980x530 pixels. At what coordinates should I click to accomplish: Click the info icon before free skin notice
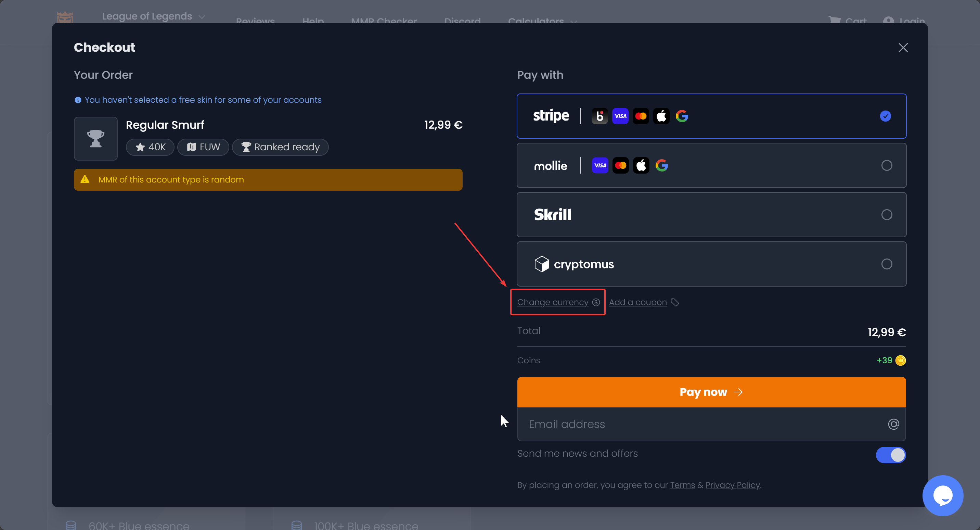78,100
